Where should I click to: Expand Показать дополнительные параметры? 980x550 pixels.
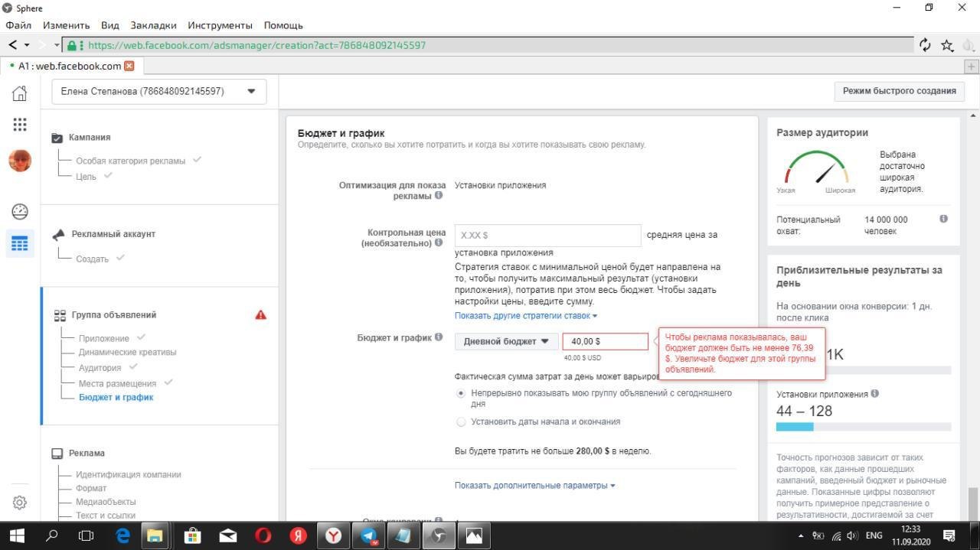[534, 485]
